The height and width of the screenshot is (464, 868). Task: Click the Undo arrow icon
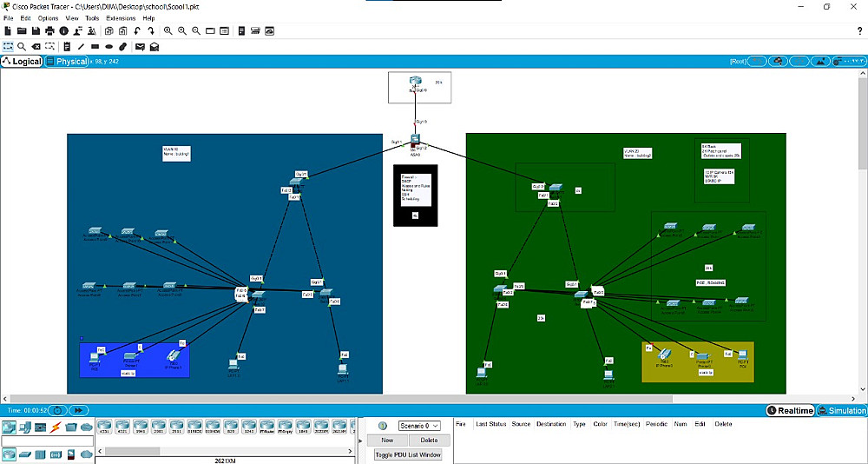(137, 31)
